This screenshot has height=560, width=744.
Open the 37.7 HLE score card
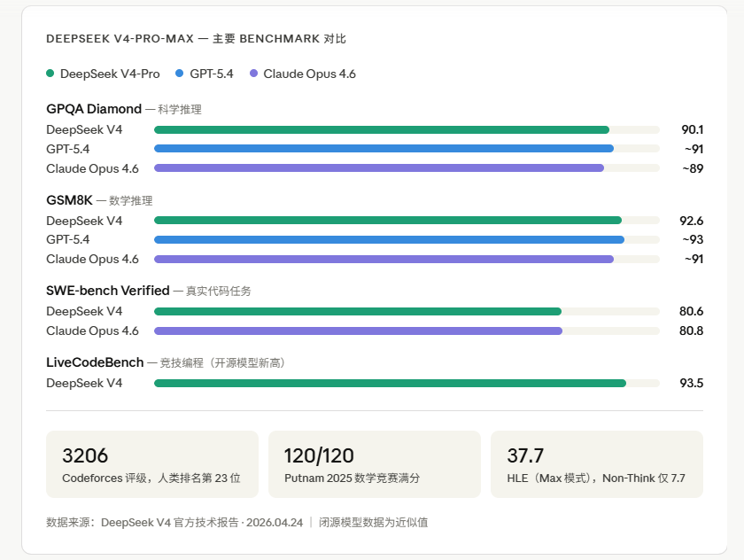[x=596, y=464]
